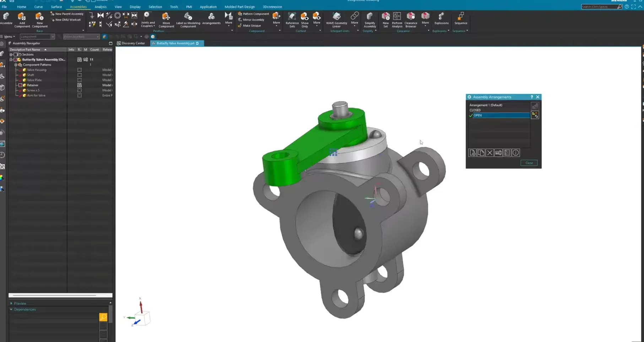Run Perform Analysis clearance tool
The width and height of the screenshot is (644, 342).
[397, 20]
